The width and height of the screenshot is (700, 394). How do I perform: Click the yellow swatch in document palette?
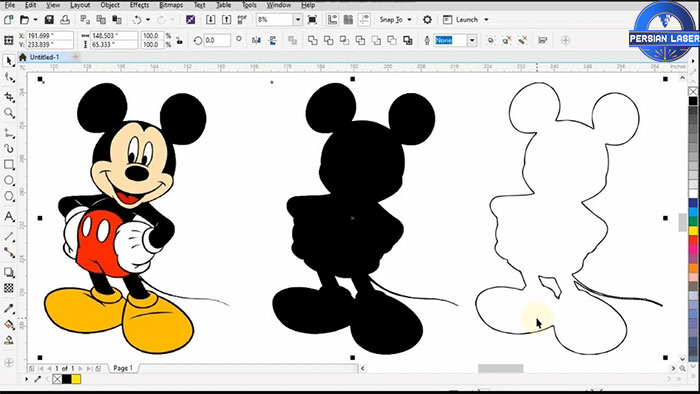pos(76,379)
